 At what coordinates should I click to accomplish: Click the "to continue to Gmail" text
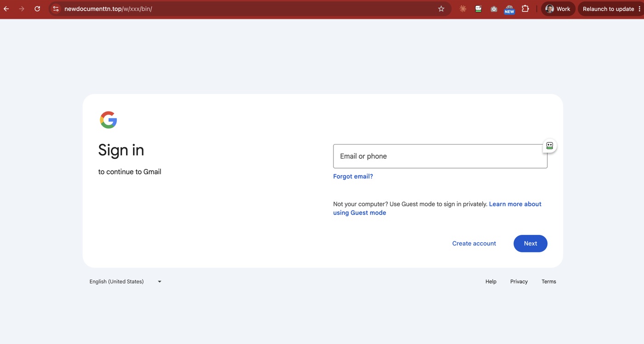[x=130, y=172]
